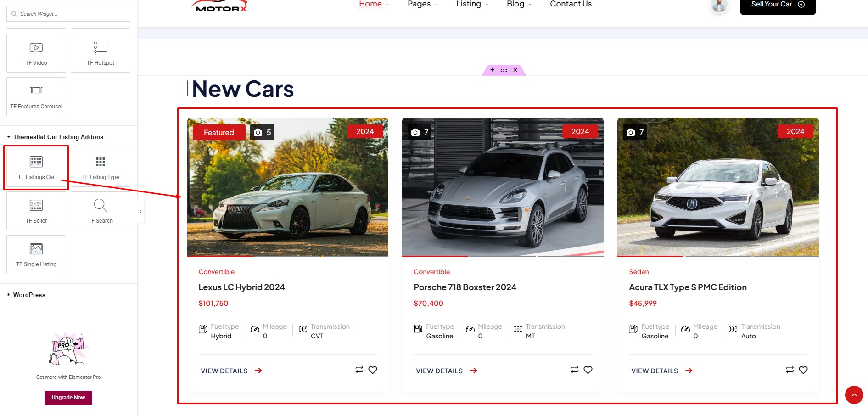The width and height of the screenshot is (868, 416).
Task: Click the Get more with Elementor Pro text
Action: pyautogui.click(x=68, y=377)
